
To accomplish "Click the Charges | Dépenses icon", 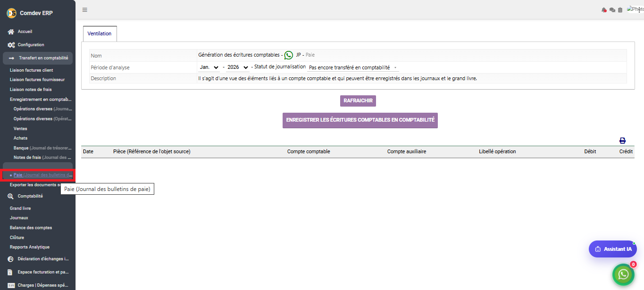I will click(x=11, y=285).
